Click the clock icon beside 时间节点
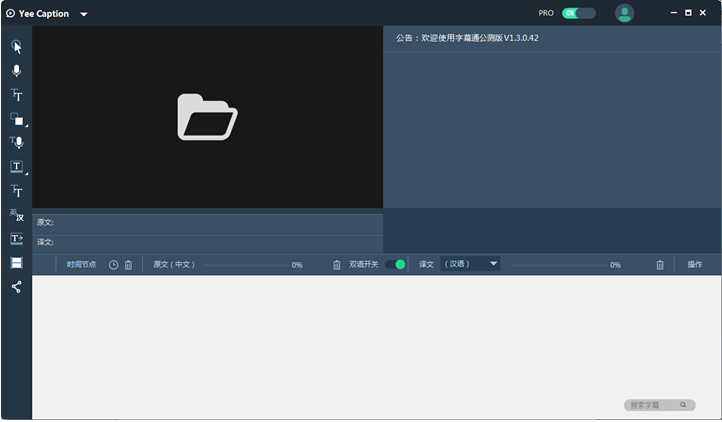This screenshot has height=422, width=722. 113,265
